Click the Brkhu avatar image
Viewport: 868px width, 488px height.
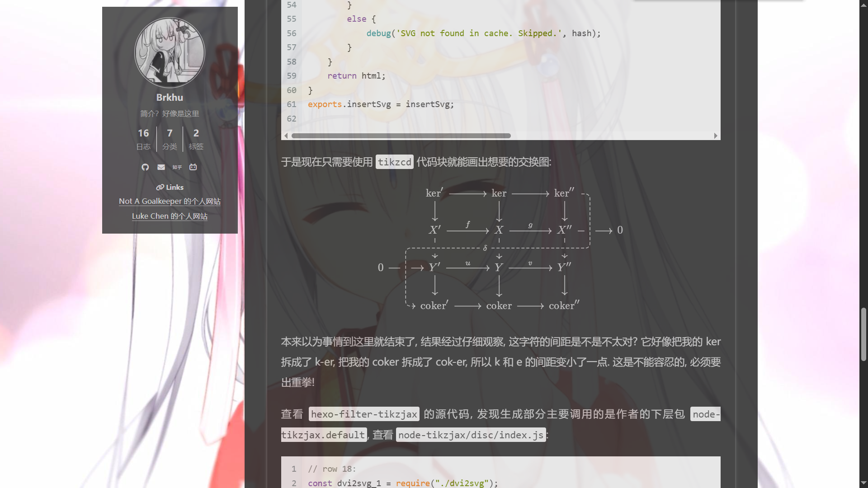tap(170, 52)
